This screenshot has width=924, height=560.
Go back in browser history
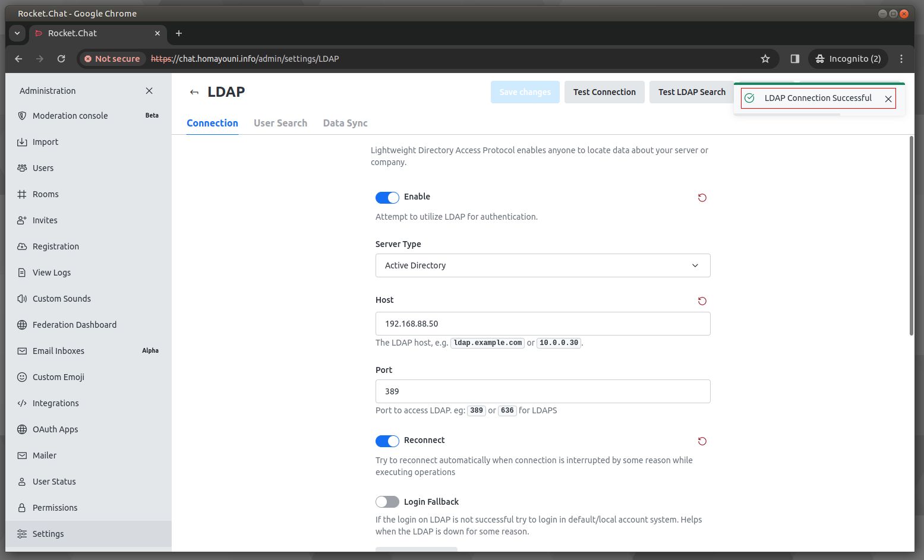(18, 59)
